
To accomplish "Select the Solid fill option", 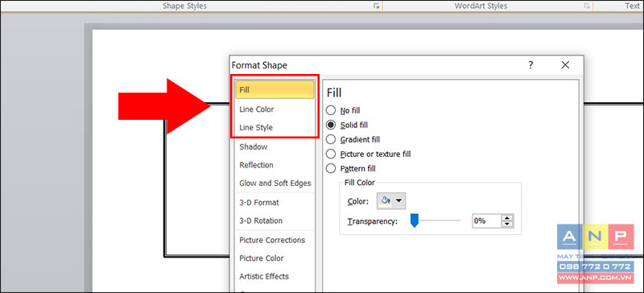I will coord(347,125).
